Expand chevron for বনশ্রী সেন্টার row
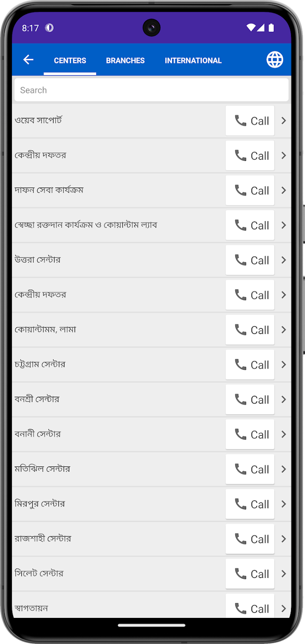 [284, 399]
